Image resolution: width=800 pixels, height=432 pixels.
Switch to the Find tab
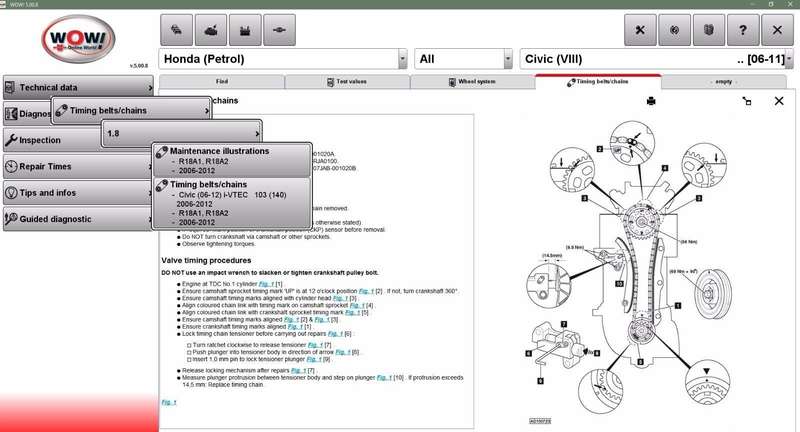click(222, 82)
